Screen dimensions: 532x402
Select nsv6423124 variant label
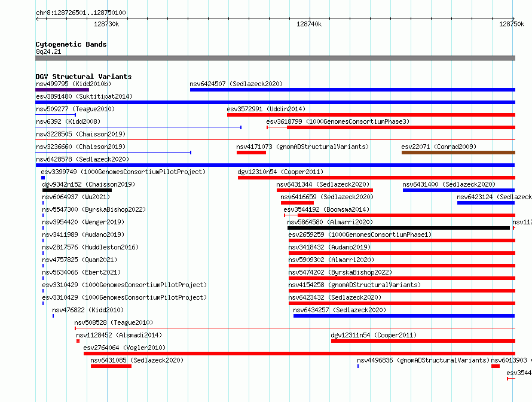click(x=494, y=197)
